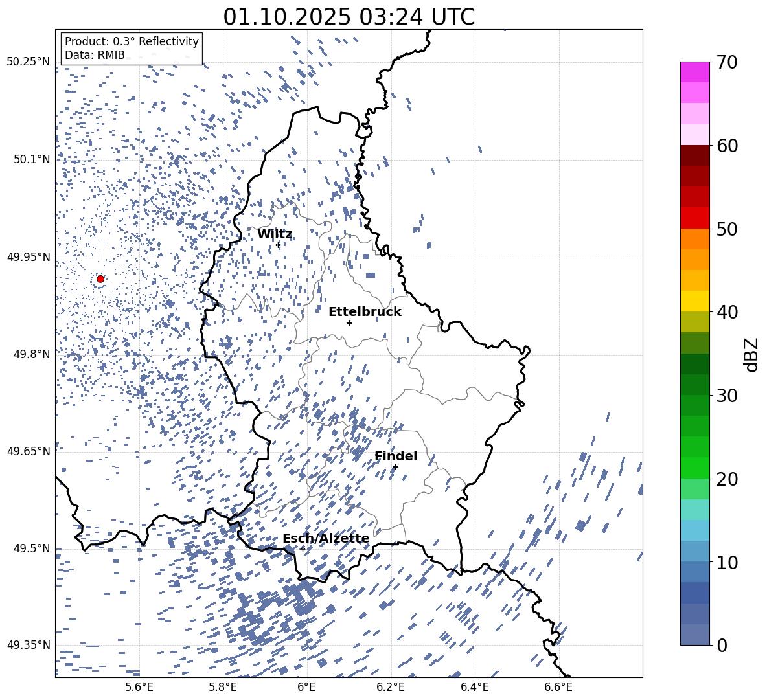Click the 40 colorbar tick value

[727, 312]
